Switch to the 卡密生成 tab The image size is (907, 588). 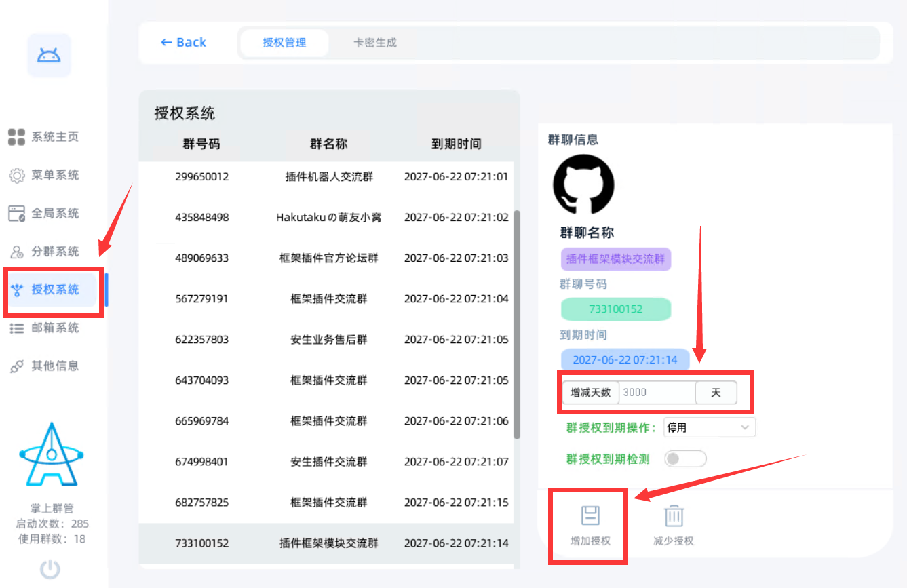pos(375,43)
